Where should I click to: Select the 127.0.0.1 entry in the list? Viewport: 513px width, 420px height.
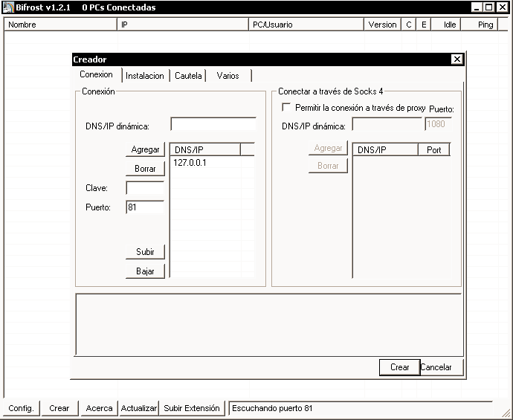190,163
